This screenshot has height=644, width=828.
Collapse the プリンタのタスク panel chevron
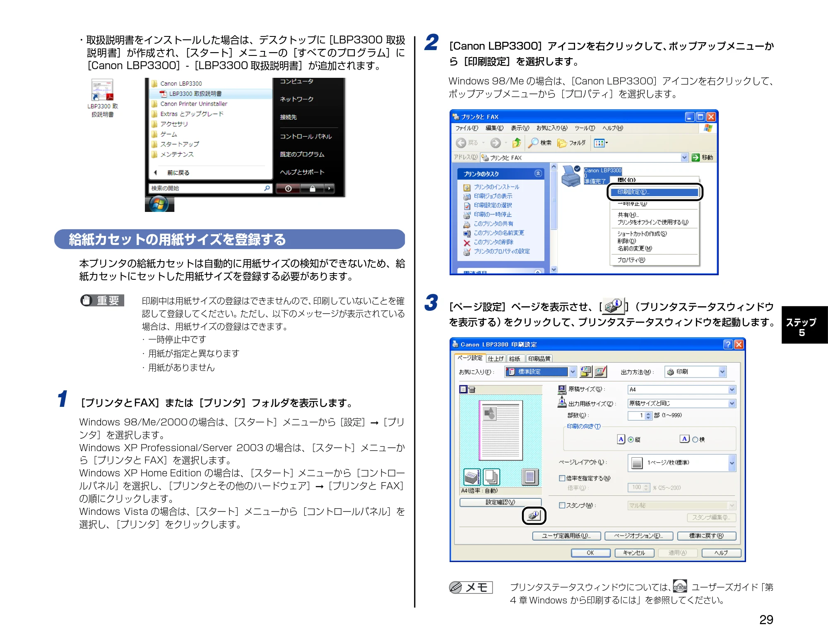538,173
